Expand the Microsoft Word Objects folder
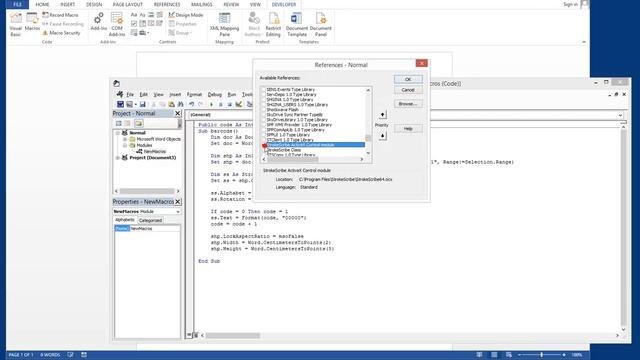 [125, 139]
